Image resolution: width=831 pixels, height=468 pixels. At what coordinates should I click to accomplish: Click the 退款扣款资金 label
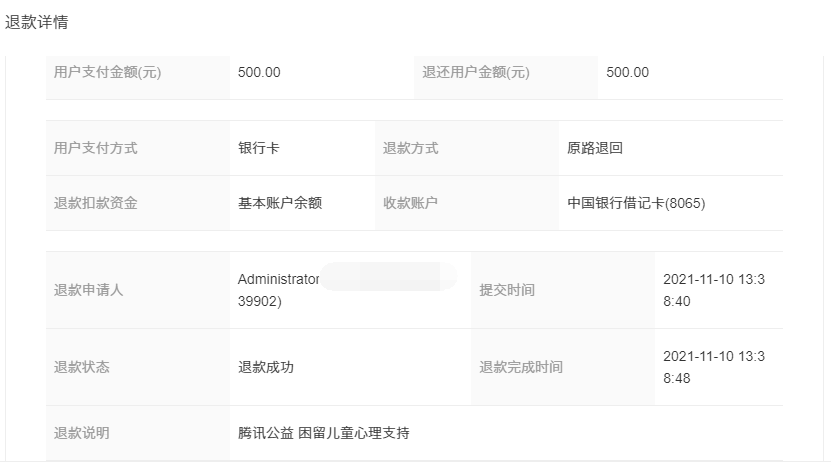[95, 204]
